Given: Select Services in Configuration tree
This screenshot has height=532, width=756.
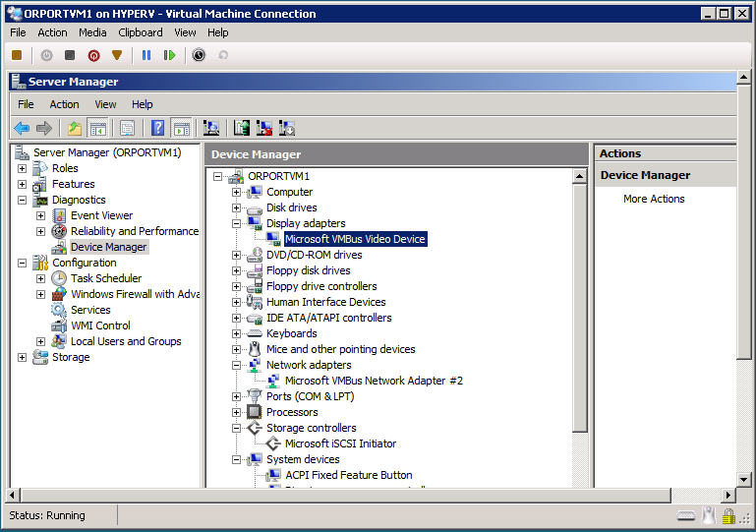Looking at the screenshot, I should [x=90, y=310].
